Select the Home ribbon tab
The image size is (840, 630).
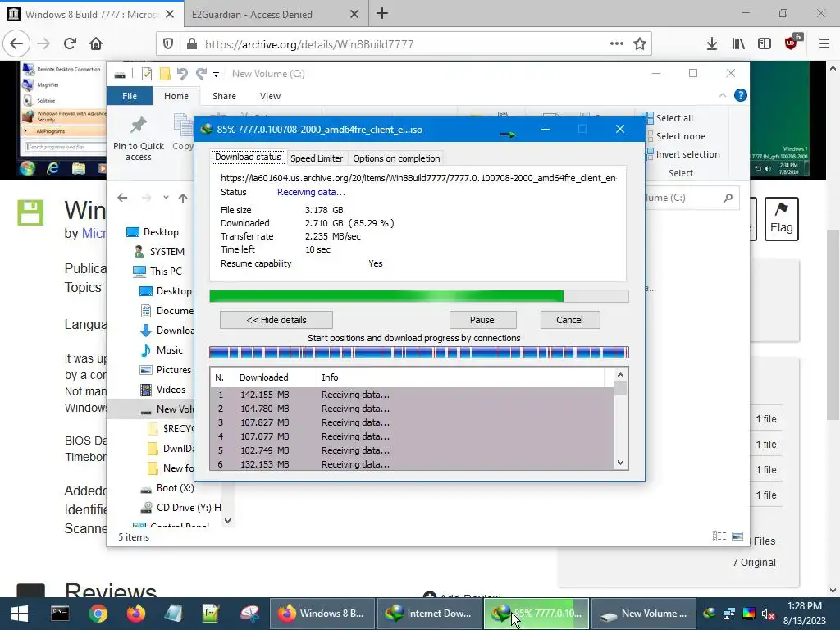pos(176,96)
